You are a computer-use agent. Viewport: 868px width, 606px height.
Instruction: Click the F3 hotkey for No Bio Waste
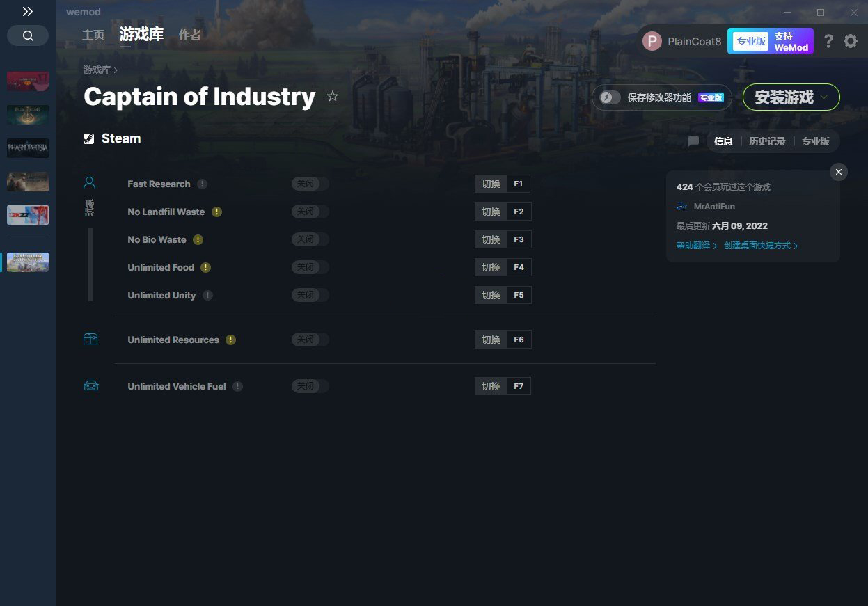click(x=519, y=239)
